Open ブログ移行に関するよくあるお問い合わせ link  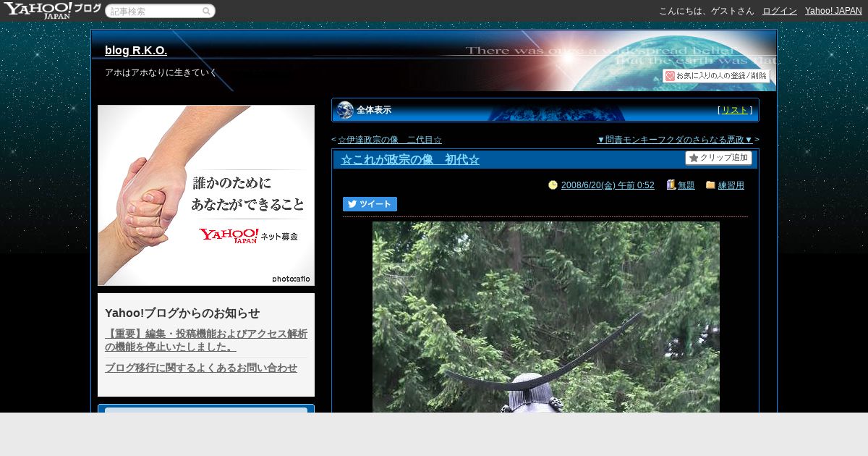click(x=201, y=368)
